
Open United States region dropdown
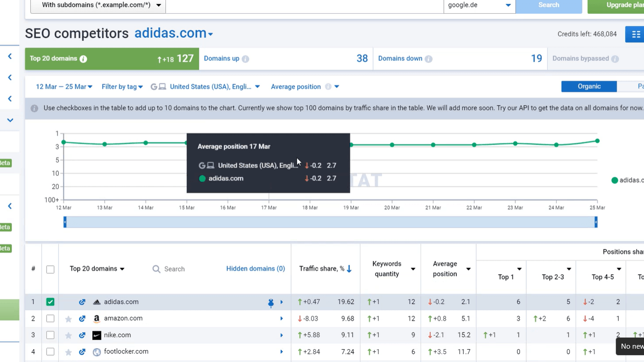pyautogui.click(x=205, y=87)
